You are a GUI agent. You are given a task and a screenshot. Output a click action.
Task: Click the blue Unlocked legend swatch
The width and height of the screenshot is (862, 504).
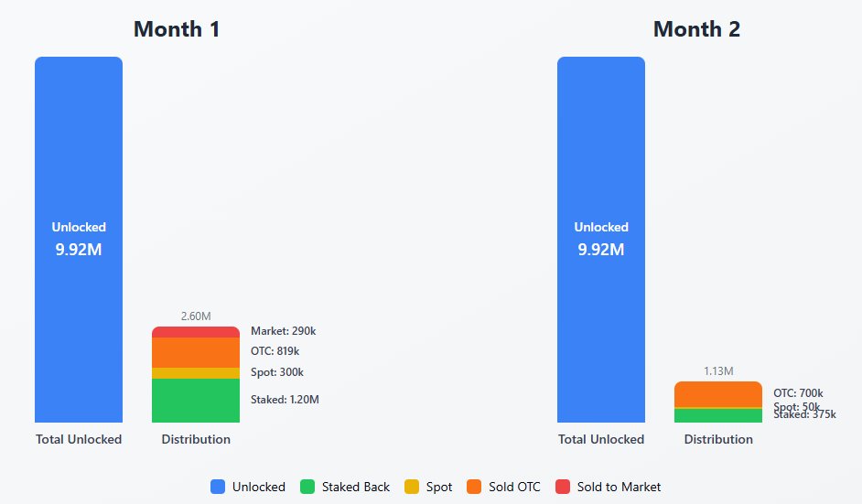tap(218, 487)
